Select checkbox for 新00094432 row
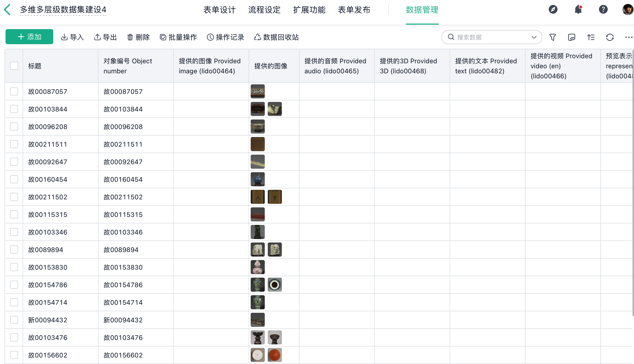The width and height of the screenshot is (634, 364). (14, 320)
